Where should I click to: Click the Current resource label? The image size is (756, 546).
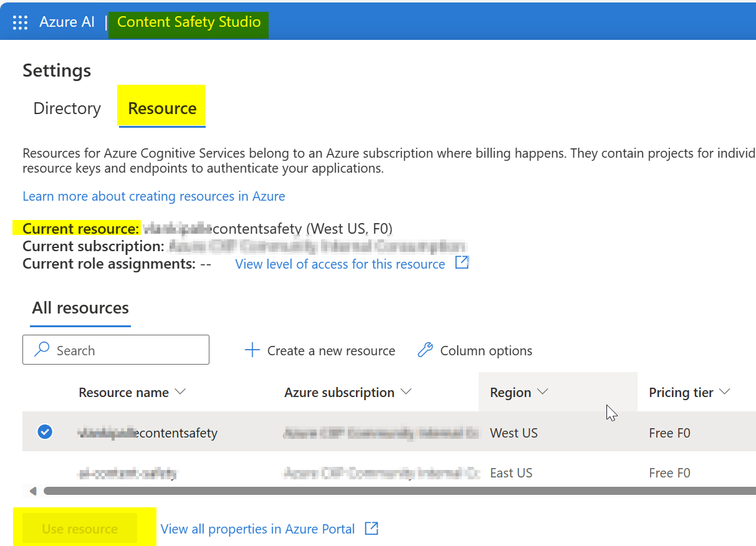81,229
